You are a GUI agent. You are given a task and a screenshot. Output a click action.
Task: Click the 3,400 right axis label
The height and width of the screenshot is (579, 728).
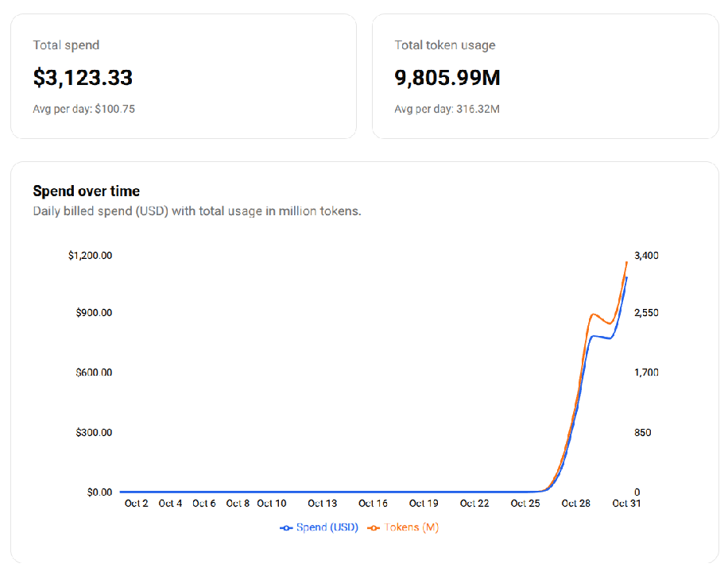[646, 256]
